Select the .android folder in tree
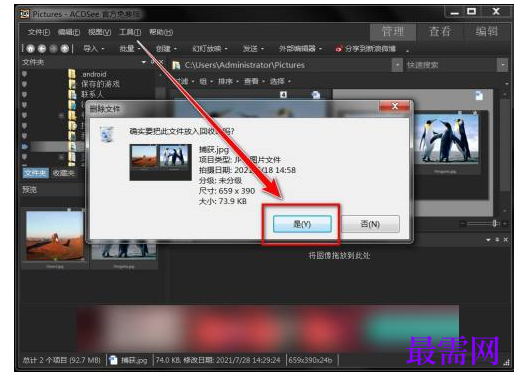This screenshot has height=382, width=518. coord(94,74)
